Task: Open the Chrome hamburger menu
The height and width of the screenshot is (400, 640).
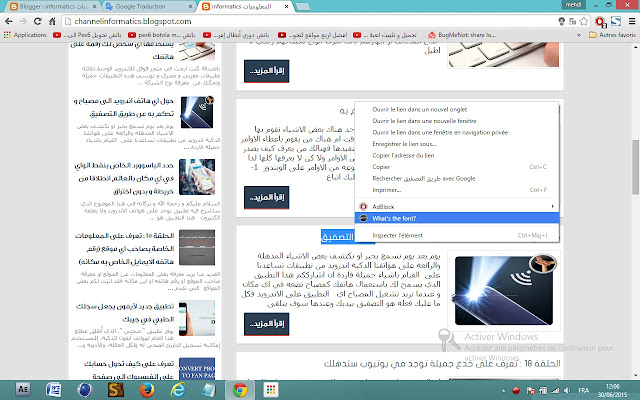Action: (631, 21)
